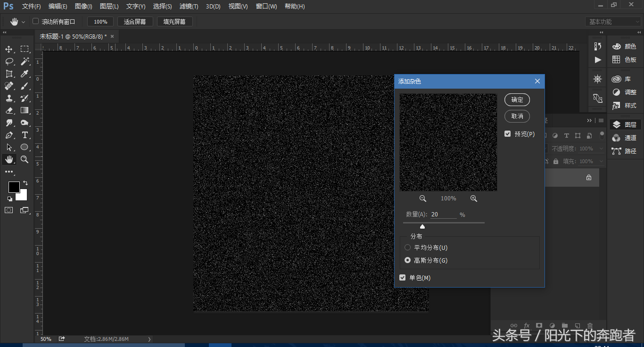Toggle Quick Mask mode
Image resolution: width=644 pixels, height=347 pixels.
[9, 210]
